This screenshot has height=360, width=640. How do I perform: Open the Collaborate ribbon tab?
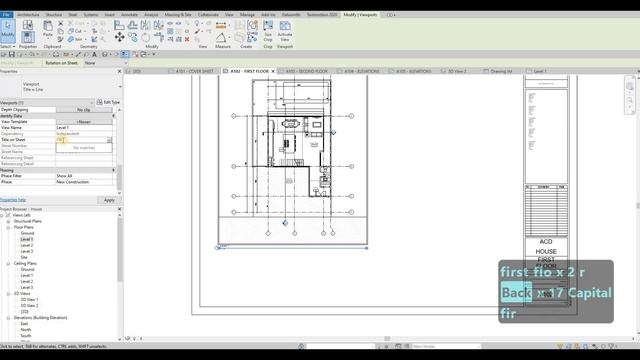pyautogui.click(x=208, y=15)
